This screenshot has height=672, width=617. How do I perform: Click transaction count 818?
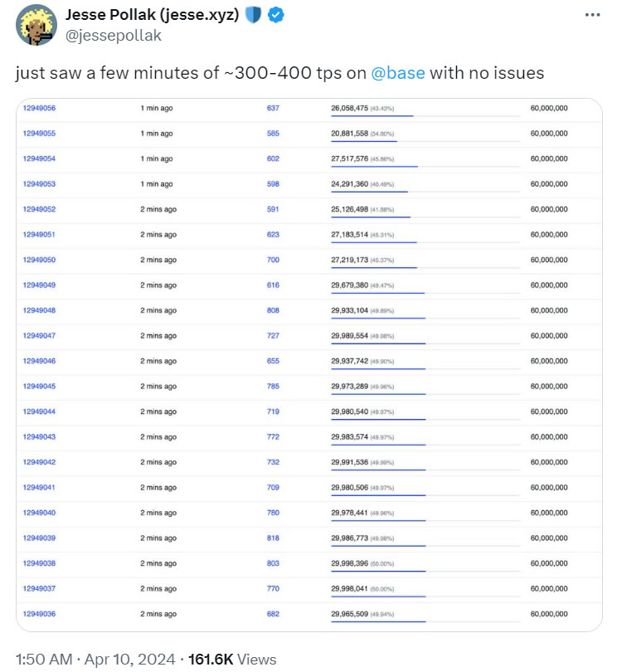tap(273, 538)
